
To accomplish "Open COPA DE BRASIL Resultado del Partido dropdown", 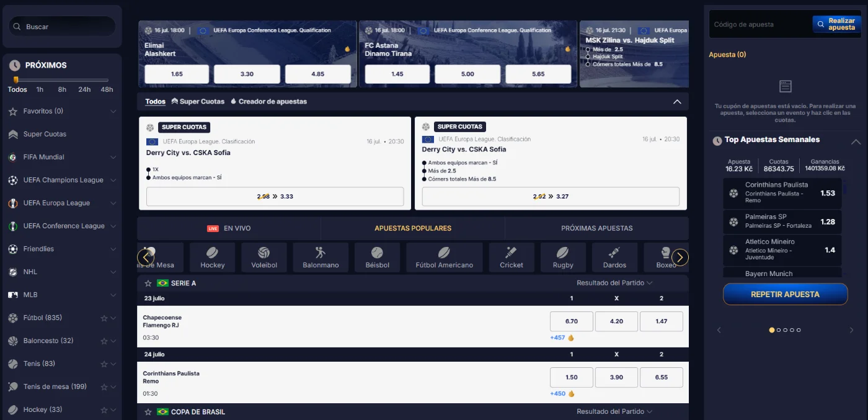I will [x=614, y=411].
